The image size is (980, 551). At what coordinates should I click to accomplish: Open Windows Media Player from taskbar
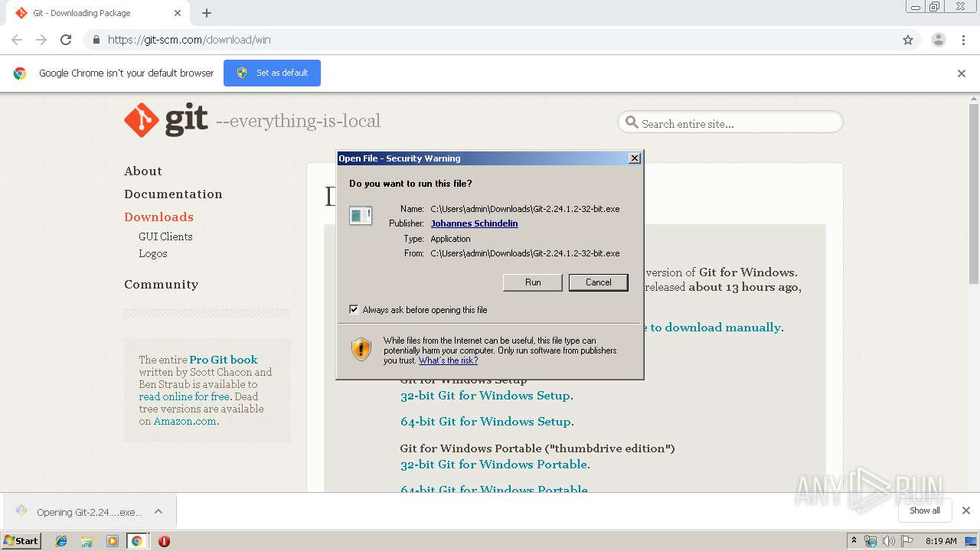[112, 541]
